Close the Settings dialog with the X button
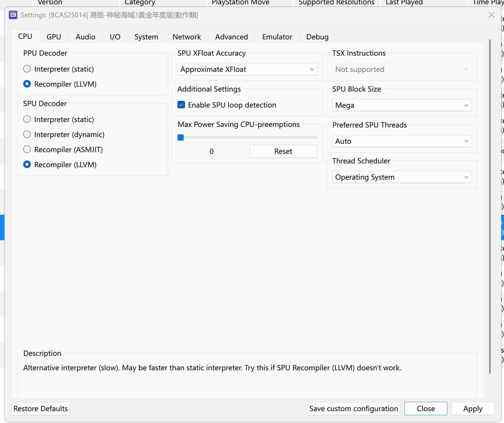 pyautogui.click(x=491, y=15)
